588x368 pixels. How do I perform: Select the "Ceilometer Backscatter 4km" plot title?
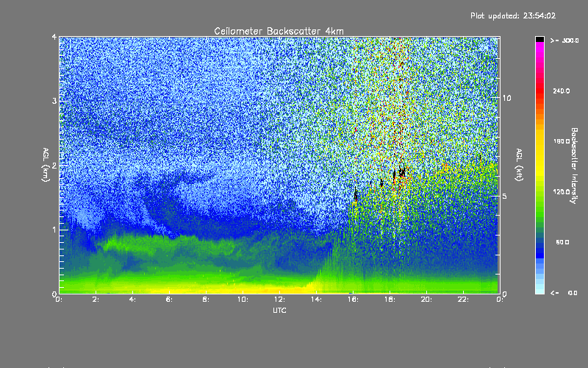(x=279, y=31)
